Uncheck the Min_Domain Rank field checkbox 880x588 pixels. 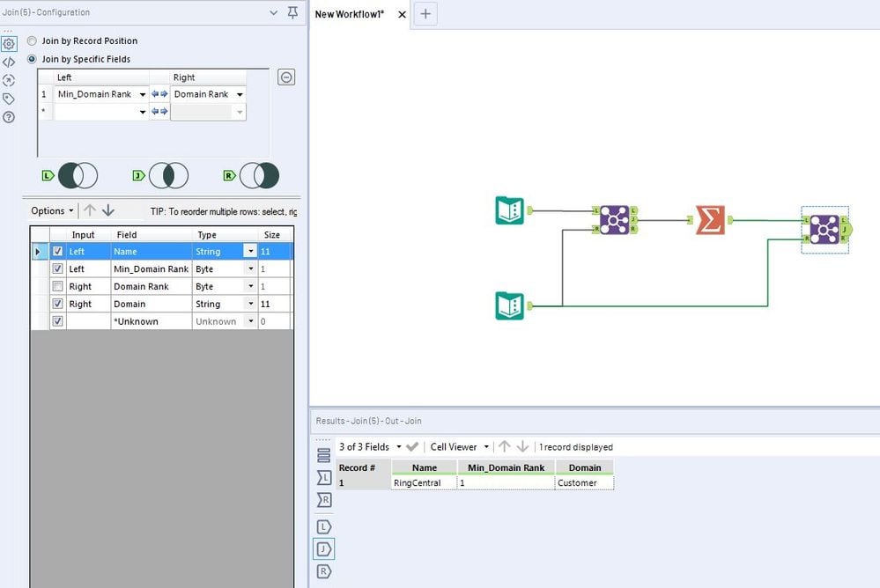tap(57, 268)
